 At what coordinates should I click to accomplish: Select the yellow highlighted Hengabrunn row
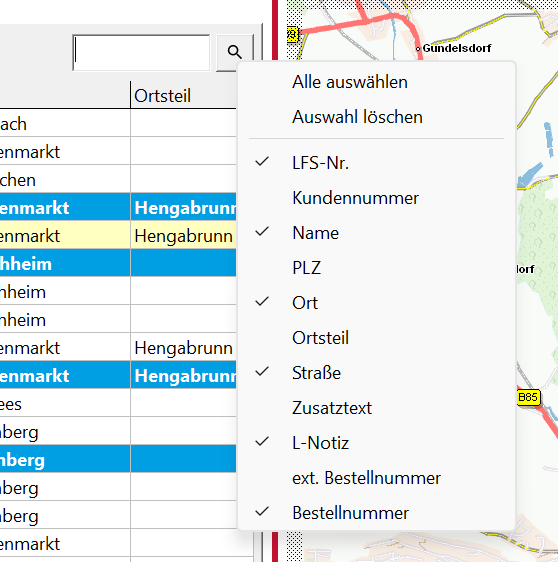(x=118, y=236)
